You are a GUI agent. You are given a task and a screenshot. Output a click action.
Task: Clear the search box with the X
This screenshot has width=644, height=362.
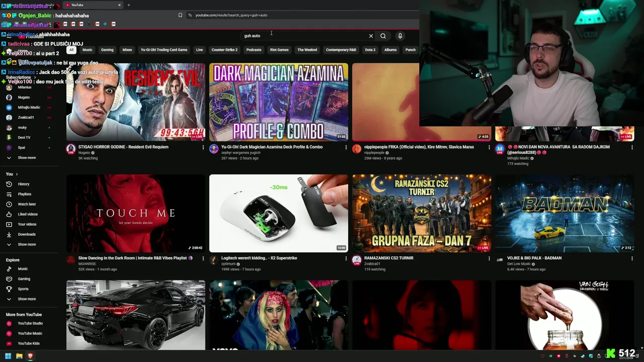(x=371, y=36)
